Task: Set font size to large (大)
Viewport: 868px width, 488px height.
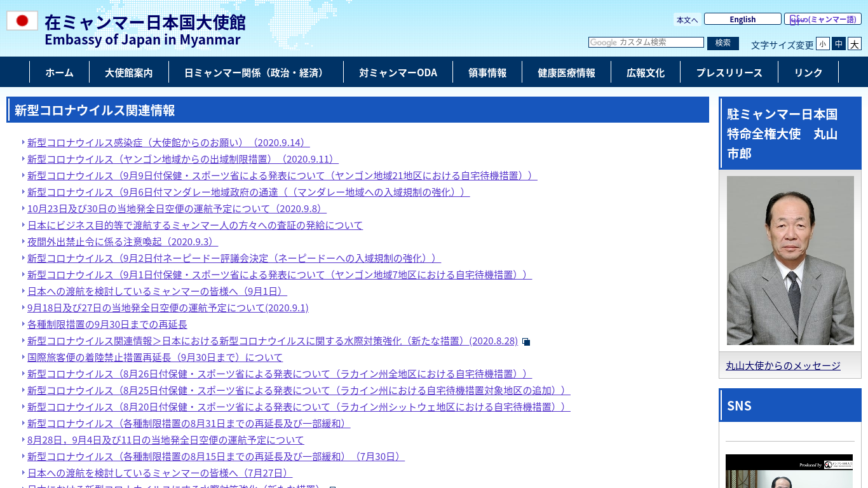Action: point(855,44)
